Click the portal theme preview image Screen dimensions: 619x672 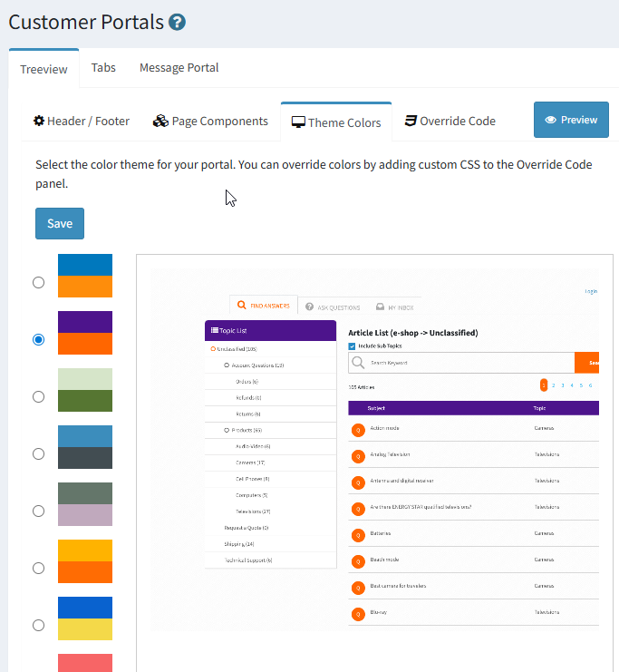point(374,450)
